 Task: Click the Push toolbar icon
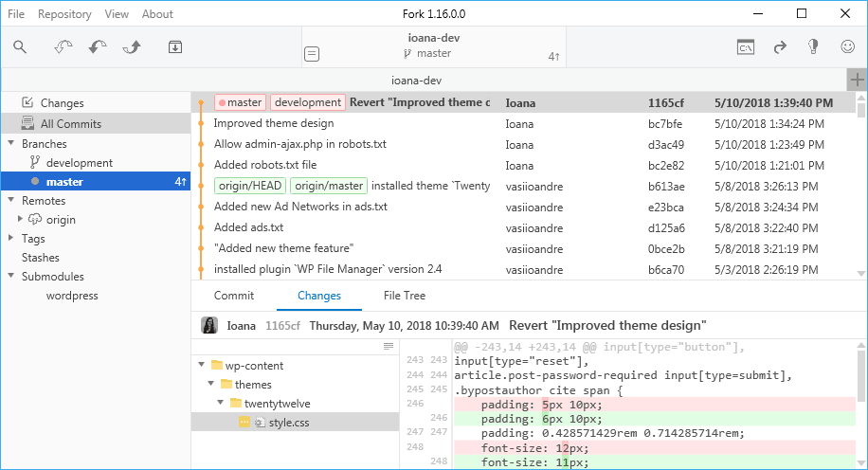pos(132,47)
